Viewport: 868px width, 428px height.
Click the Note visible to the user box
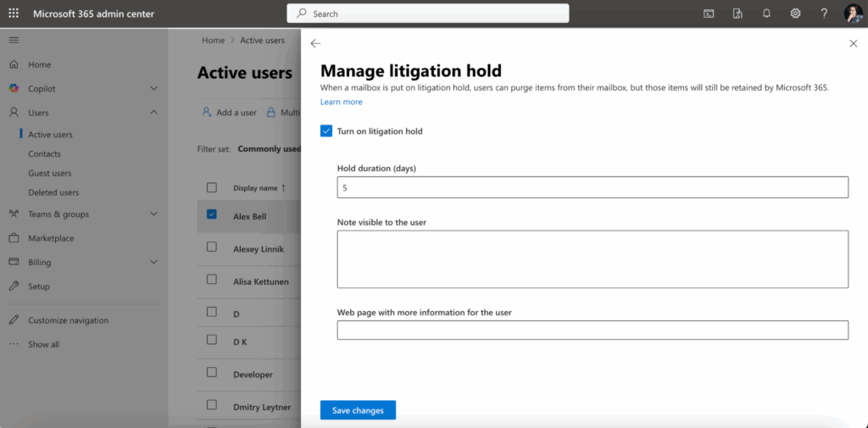click(x=593, y=259)
